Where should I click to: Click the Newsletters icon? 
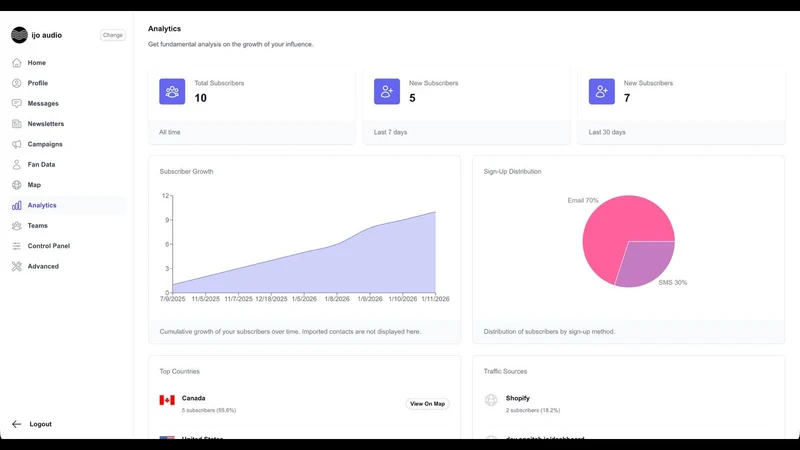17,124
